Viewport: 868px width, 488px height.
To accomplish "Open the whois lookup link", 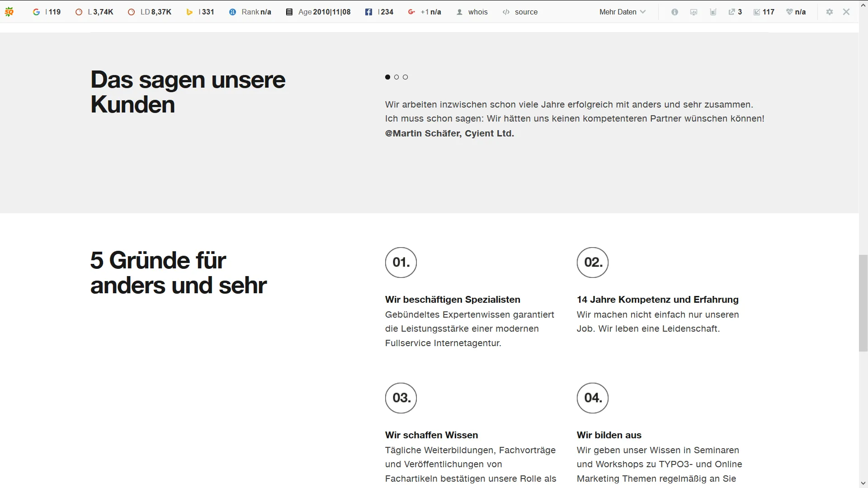I will pyautogui.click(x=472, y=12).
